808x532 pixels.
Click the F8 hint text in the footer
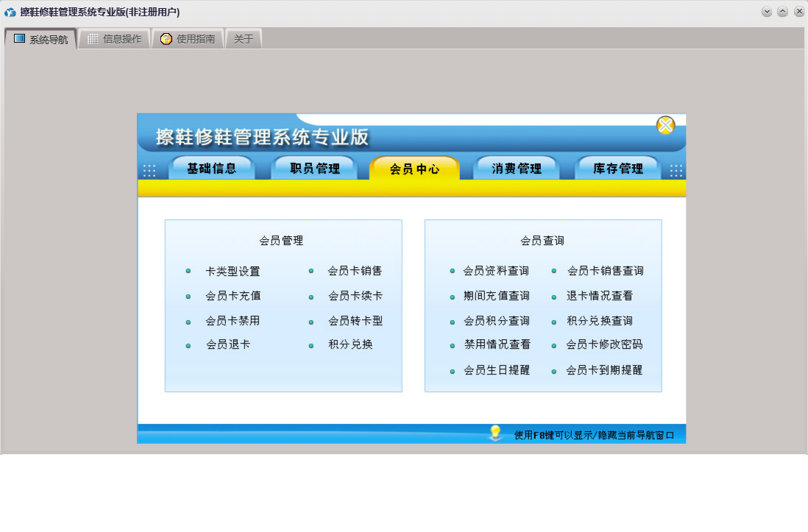click(x=594, y=435)
